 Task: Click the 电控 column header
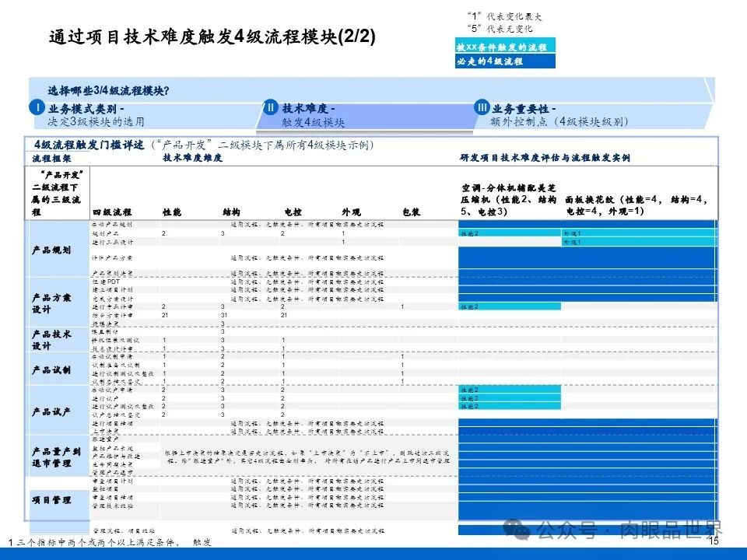tap(293, 212)
